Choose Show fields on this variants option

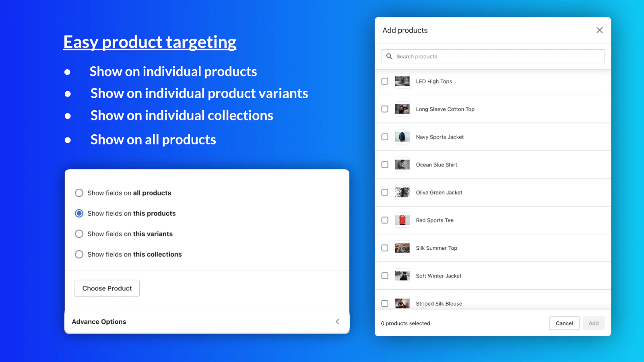pyautogui.click(x=79, y=234)
